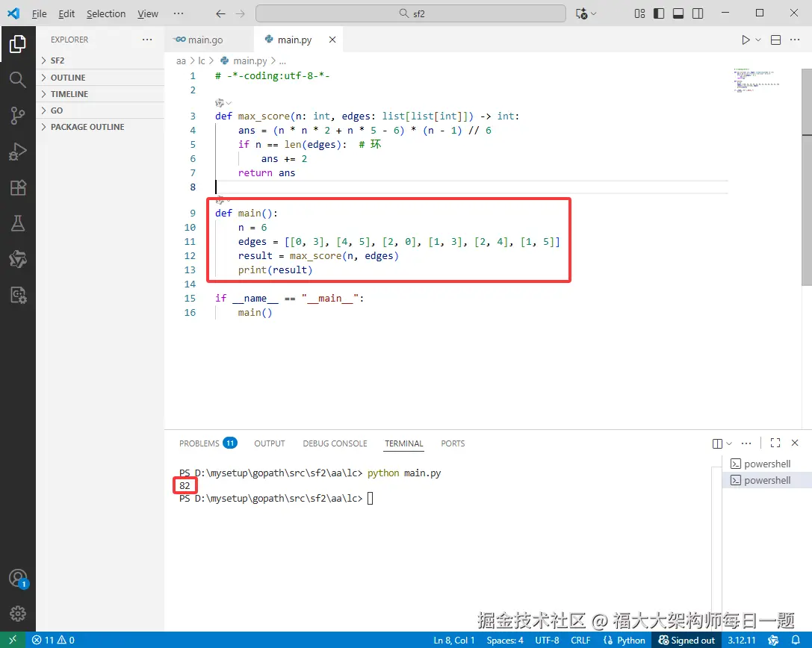Change line ending via CRLF status item
Viewport: 812px width, 648px height.
(580, 641)
